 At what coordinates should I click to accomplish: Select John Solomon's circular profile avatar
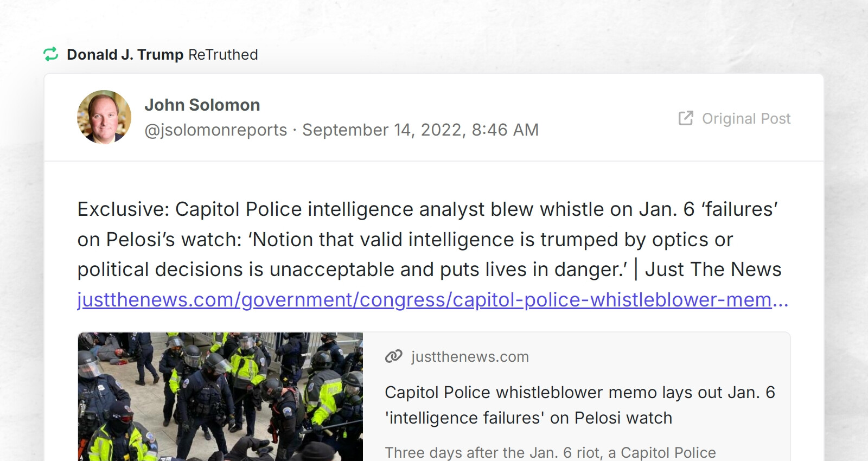coord(104,117)
